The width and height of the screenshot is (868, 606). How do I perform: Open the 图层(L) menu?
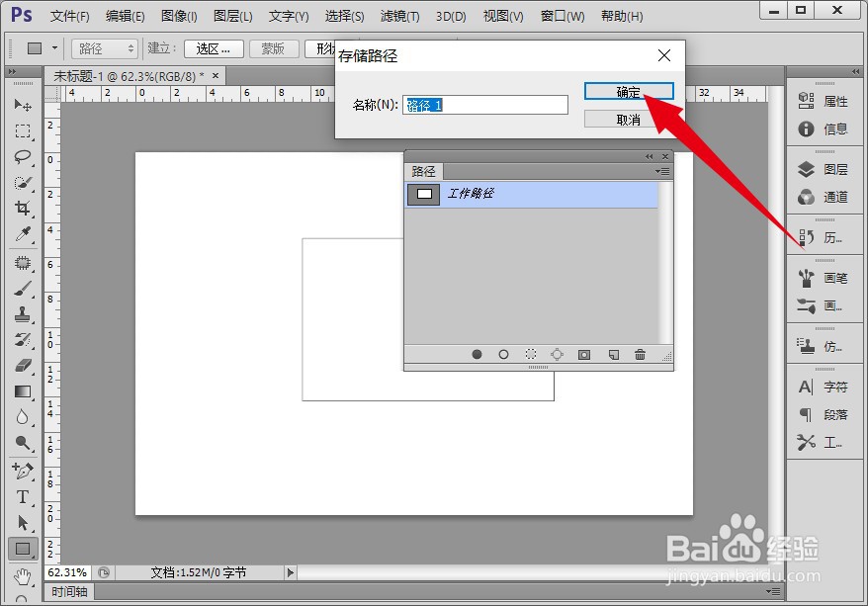coord(233,16)
